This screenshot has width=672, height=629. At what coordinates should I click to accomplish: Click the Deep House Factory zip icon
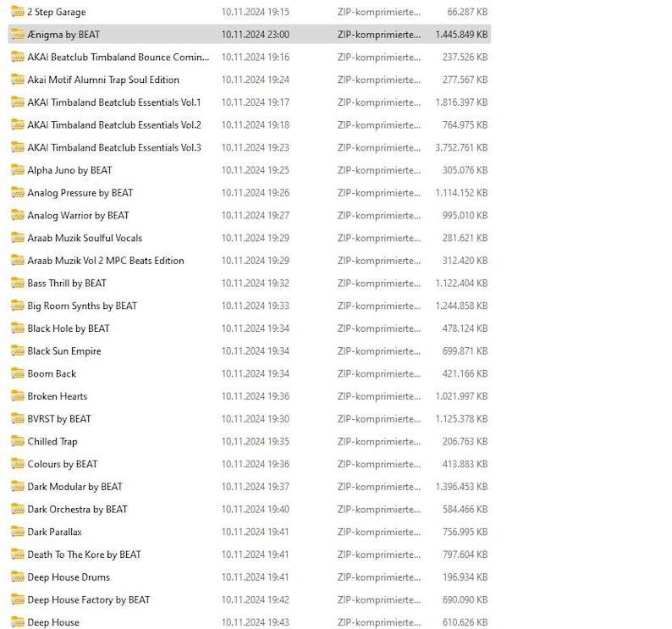click(x=18, y=600)
